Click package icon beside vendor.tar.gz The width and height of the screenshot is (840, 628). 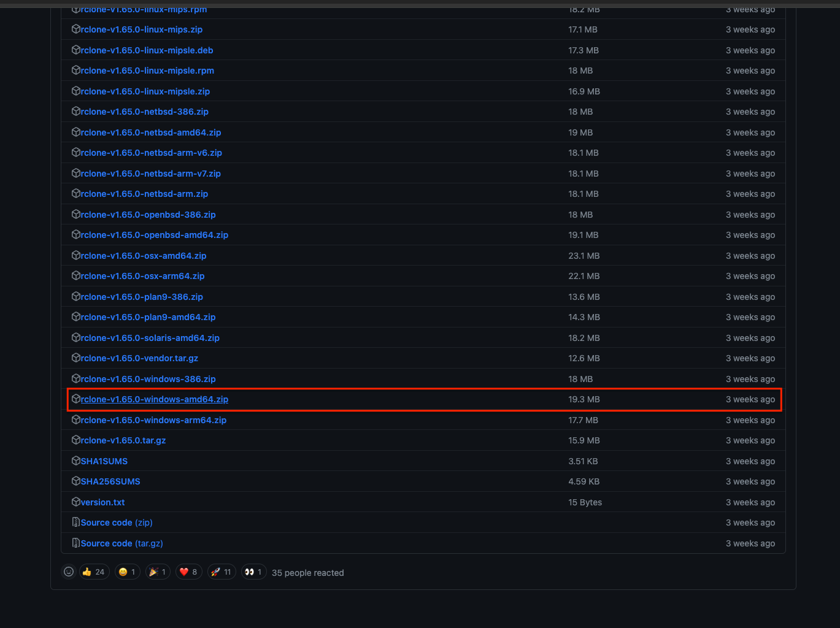(x=76, y=358)
